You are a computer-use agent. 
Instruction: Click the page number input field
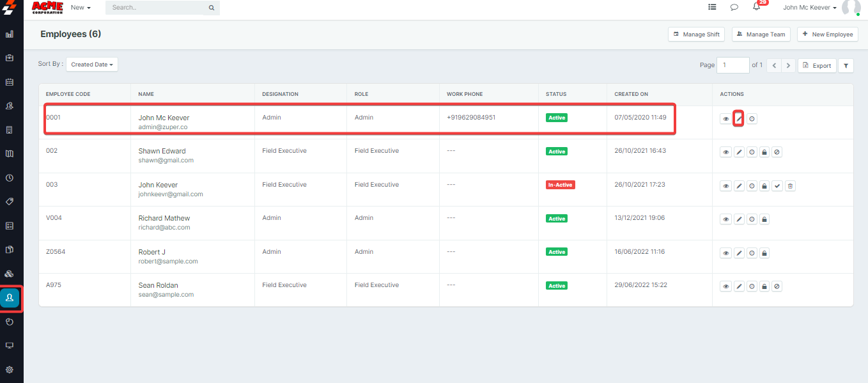[732, 65]
